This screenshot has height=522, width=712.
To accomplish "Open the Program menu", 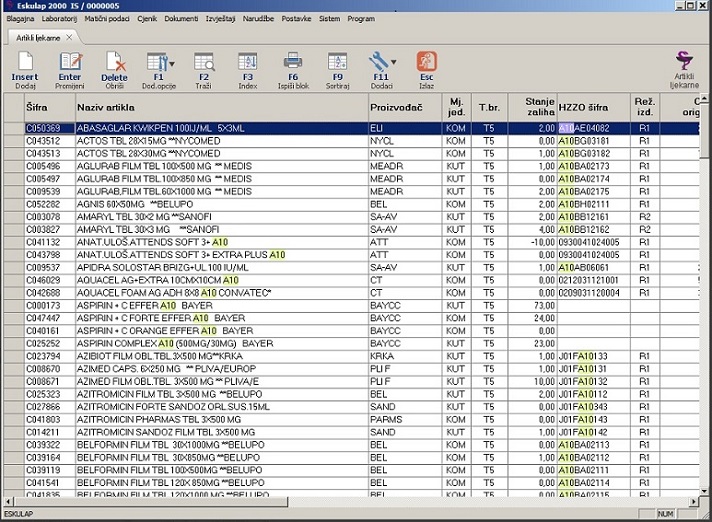I will click(x=361, y=19).
